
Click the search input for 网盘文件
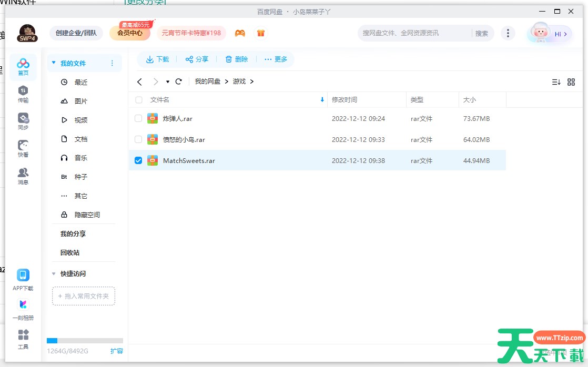(x=413, y=33)
